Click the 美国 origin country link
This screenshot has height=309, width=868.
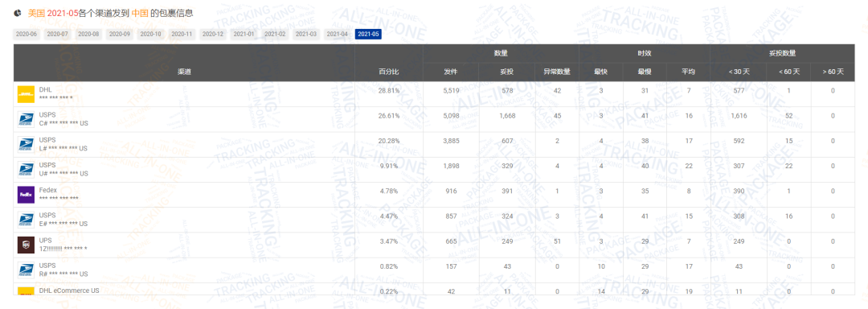[36, 12]
